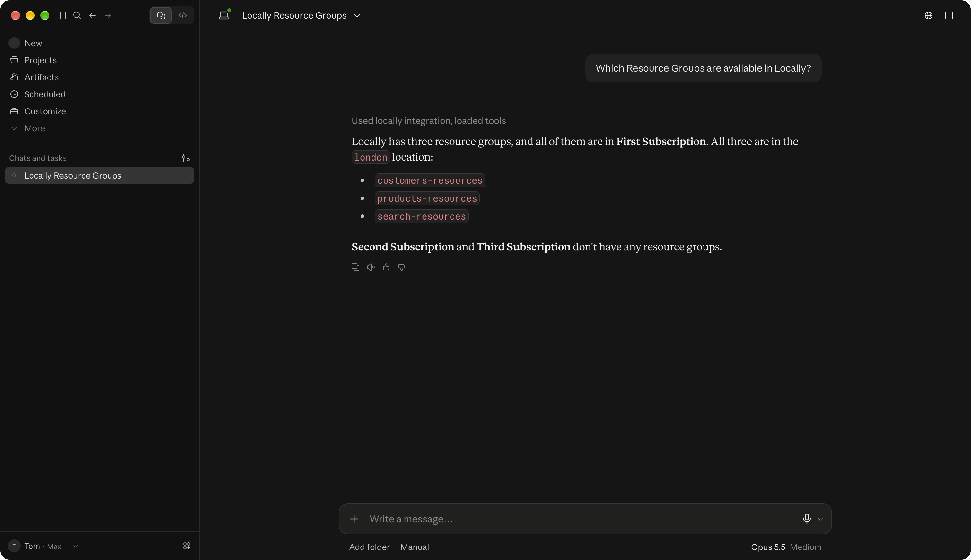
Task: Open search with the magnifier icon
Action: [x=77, y=15]
